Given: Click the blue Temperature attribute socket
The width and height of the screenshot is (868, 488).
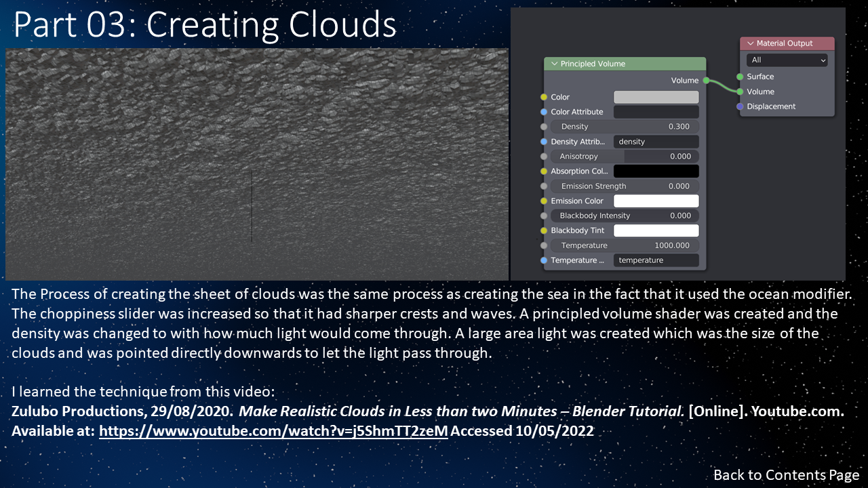Looking at the screenshot, I should (x=544, y=260).
